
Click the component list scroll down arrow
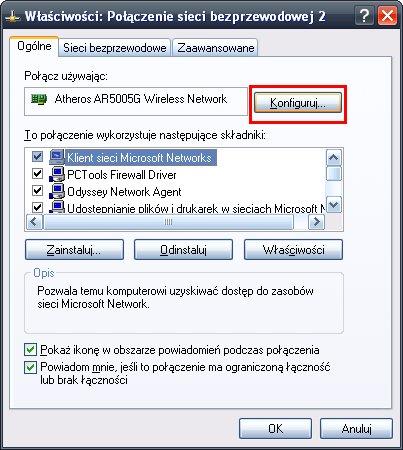click(x=334, y=204)
